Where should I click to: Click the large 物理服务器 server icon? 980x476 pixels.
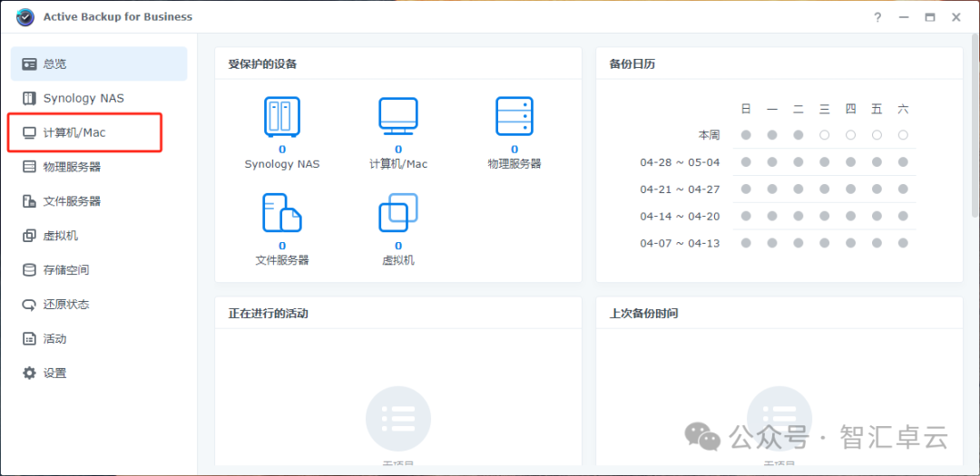coord(514,117)
